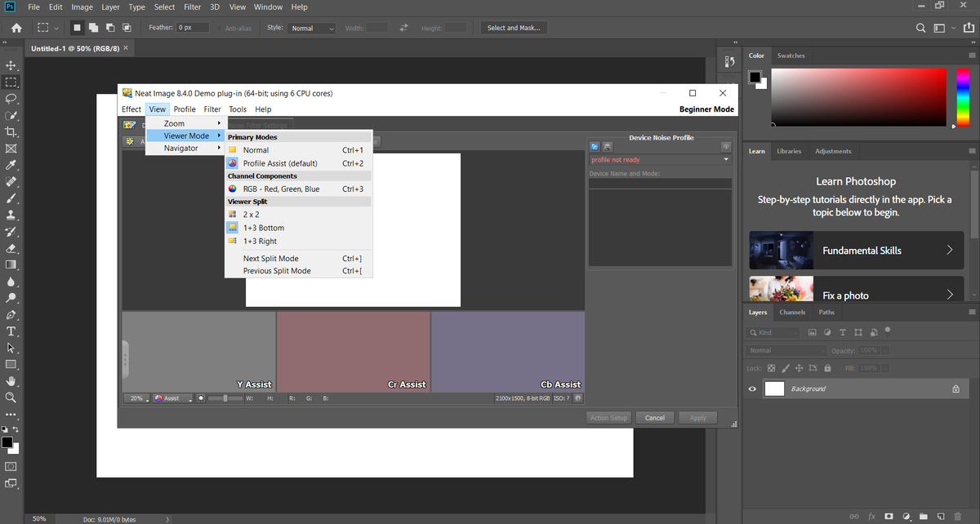Toggle lock transparent pixels in Layers

click(771, 368)
